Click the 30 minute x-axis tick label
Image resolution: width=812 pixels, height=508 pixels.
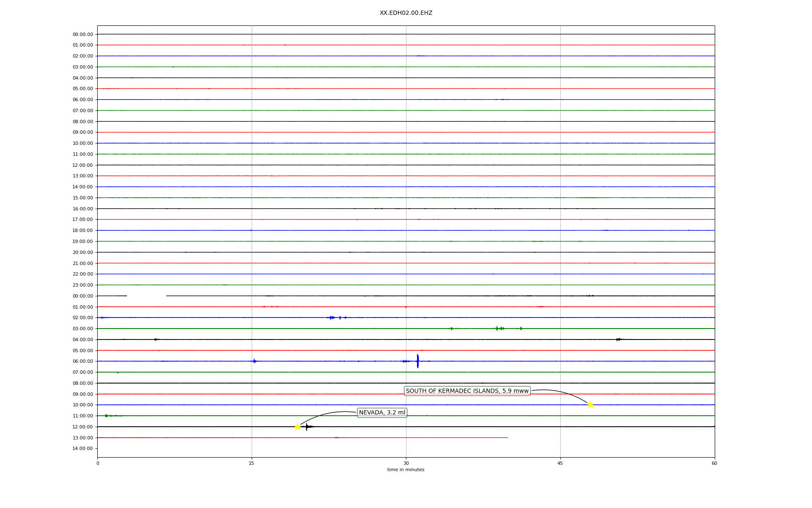[x=406, y=463]
